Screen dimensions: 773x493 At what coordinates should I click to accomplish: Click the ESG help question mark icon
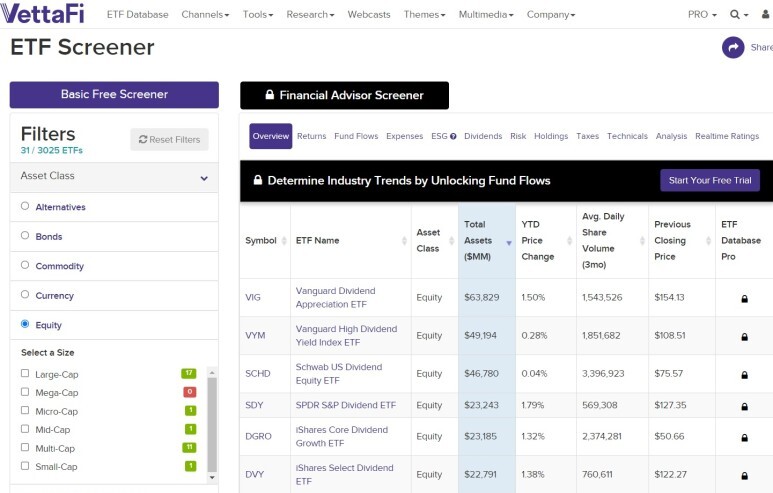[453, 137]
